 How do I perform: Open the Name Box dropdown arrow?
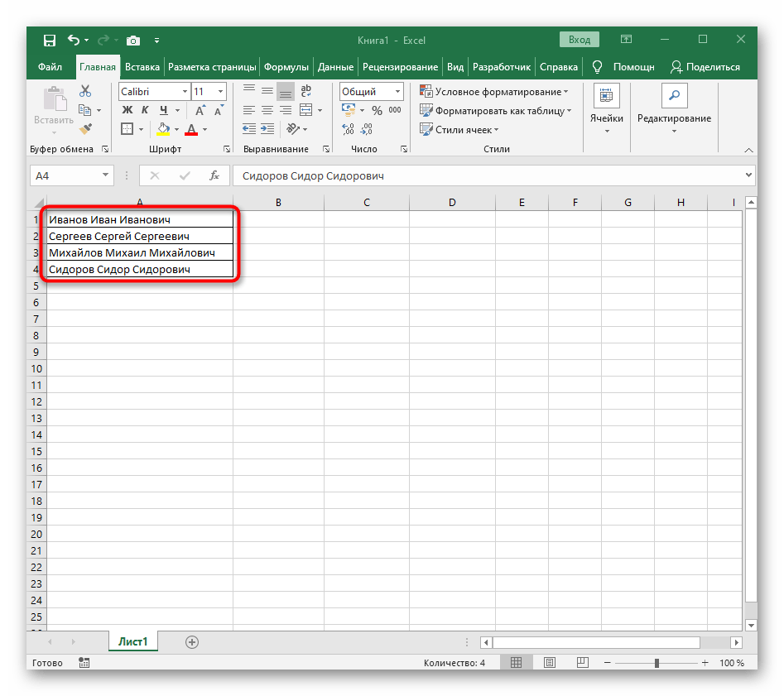coord(105,175)
